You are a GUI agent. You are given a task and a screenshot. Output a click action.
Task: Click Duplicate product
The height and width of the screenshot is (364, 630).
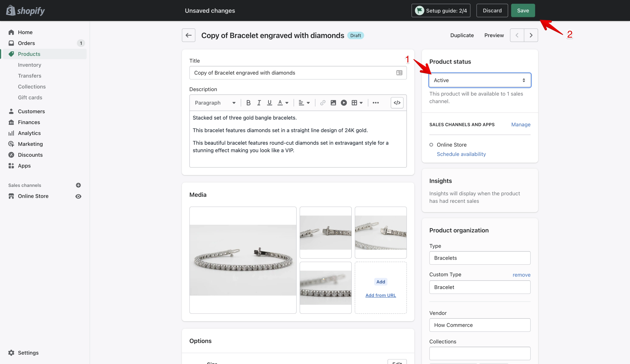tap(462, 35)
